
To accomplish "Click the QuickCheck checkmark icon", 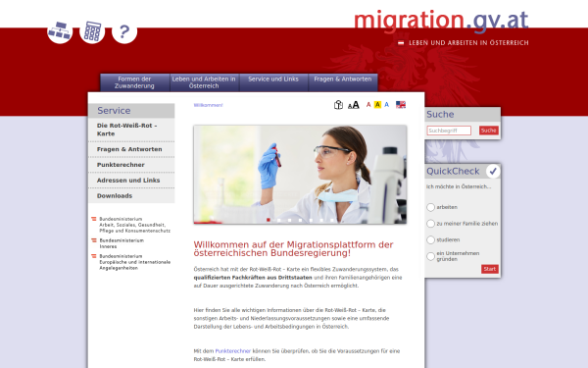I will (493, 171).
